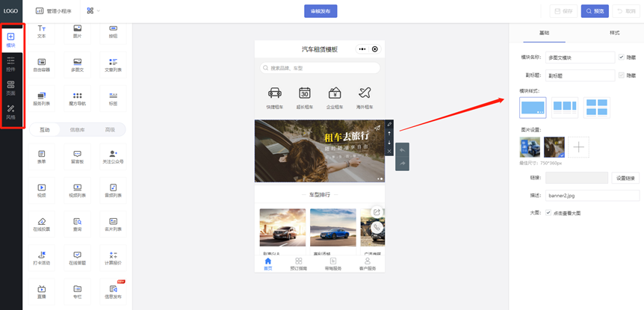Add a 视频 module
This screenshot has height=310, width=644.
pos(42,190)
